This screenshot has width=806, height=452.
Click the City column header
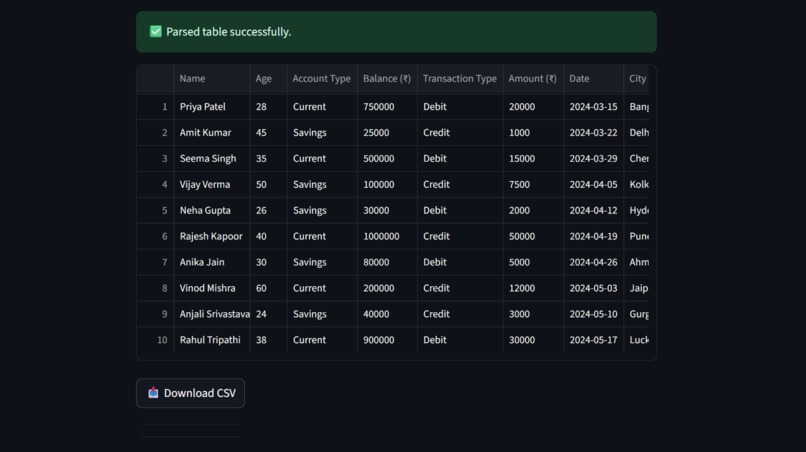click(636, 78)
